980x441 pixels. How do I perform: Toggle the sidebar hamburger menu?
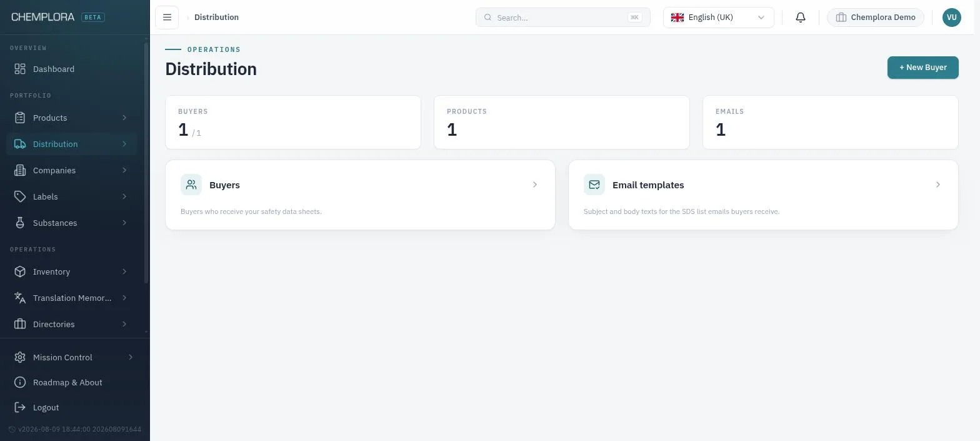[167, 17]
